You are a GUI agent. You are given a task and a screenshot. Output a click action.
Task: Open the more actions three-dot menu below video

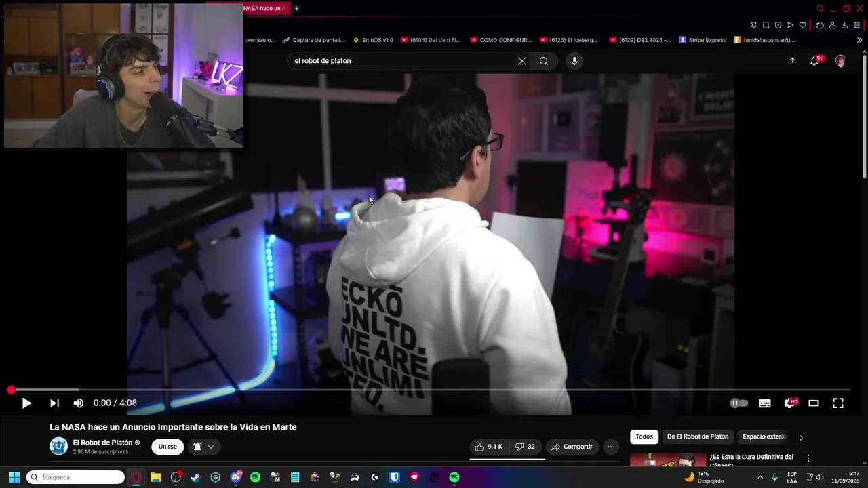coord(611,447)
